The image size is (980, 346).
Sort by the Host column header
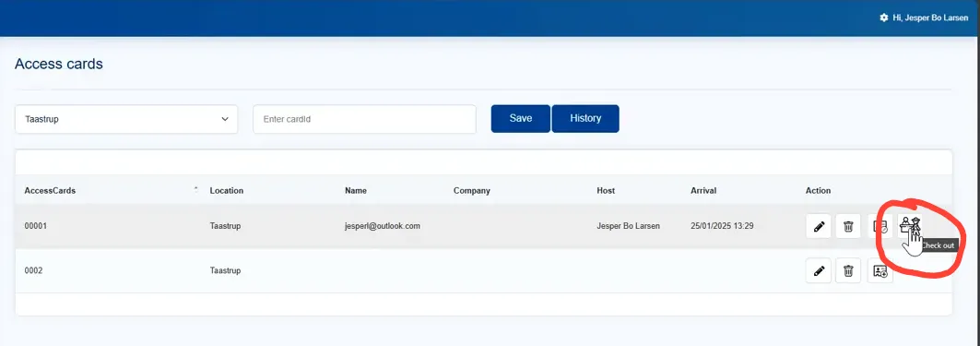click(x=606, y=191)
